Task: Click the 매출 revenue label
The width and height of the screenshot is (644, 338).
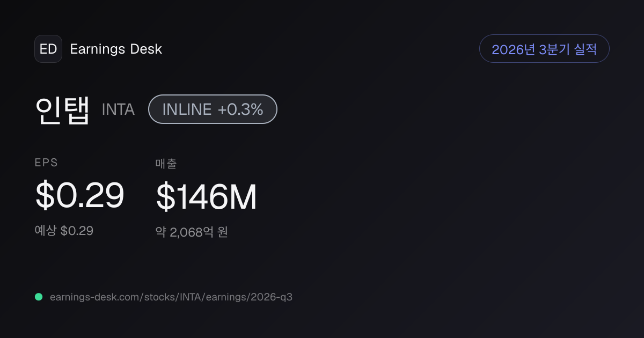Action: pyautogui.click(x=166, y=164)
